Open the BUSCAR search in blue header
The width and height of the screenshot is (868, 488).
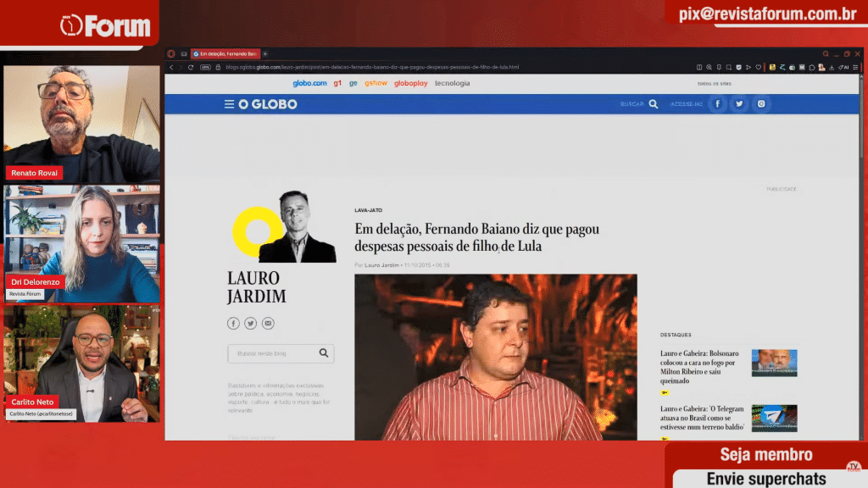(639, 104)
